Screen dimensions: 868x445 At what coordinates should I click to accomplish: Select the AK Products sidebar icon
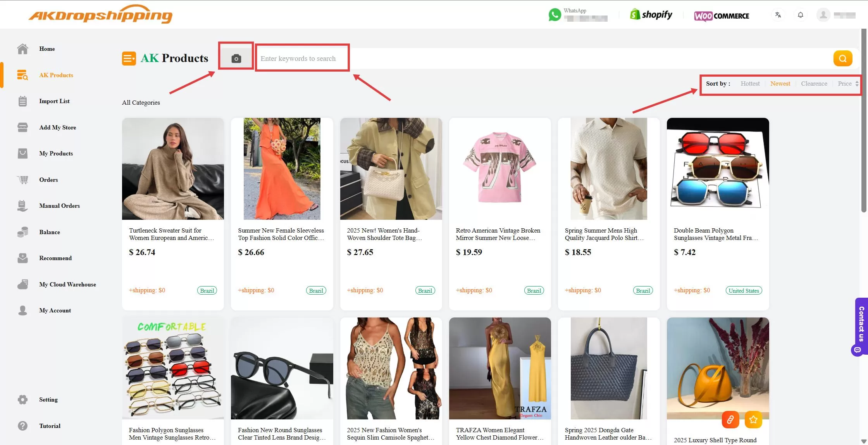[x=22, y=75]
